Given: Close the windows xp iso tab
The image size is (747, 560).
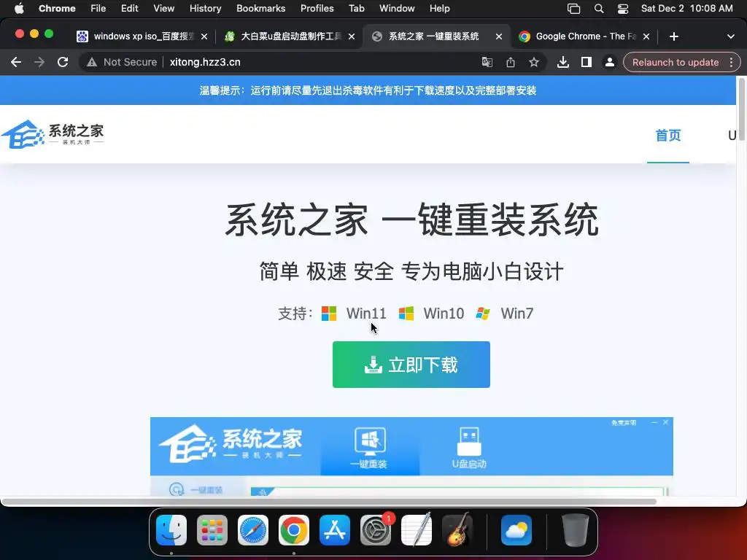Looking at the screenshot, I should (x=204, y=36).
